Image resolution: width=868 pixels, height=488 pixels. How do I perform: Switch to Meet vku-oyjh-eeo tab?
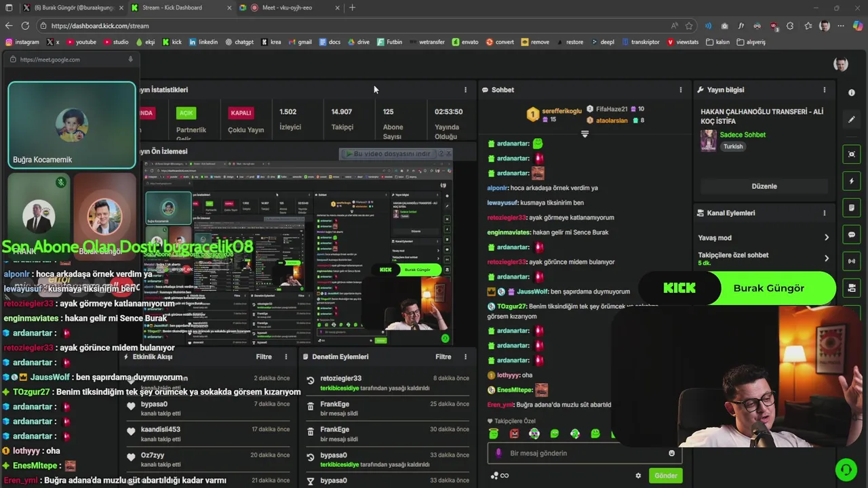tap(290, 7)
